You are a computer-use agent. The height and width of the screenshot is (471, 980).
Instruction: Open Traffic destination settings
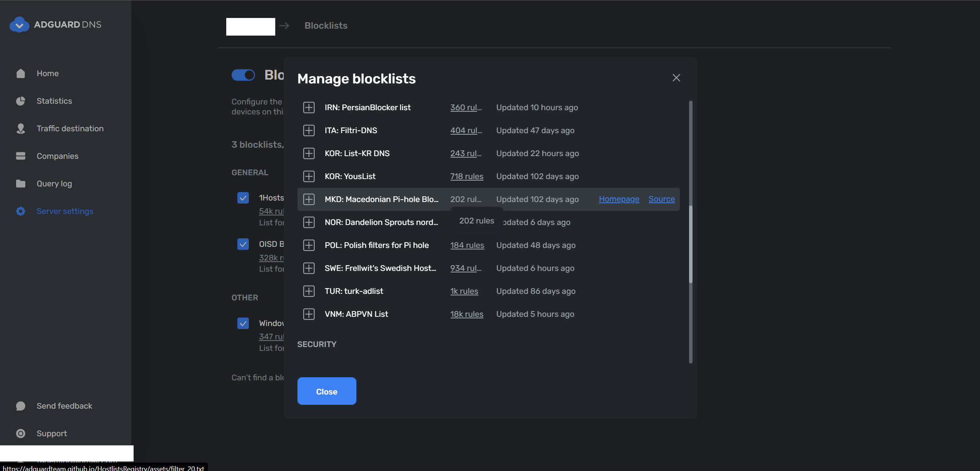coord(70,128)
